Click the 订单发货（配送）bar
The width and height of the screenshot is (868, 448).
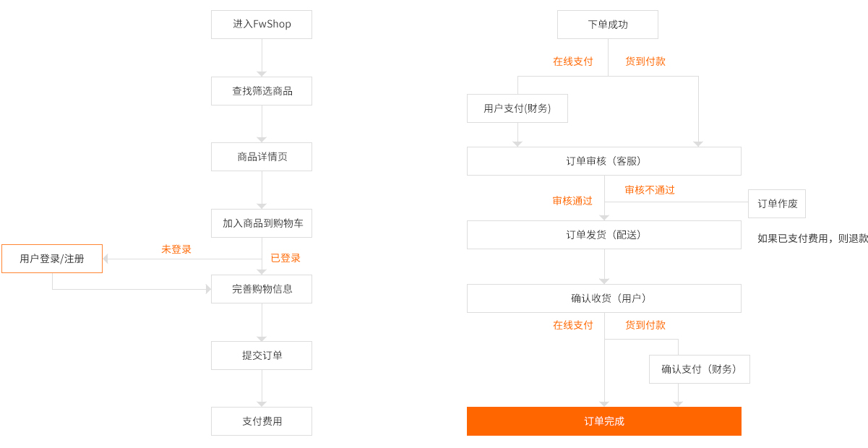[x=603, y=235]
